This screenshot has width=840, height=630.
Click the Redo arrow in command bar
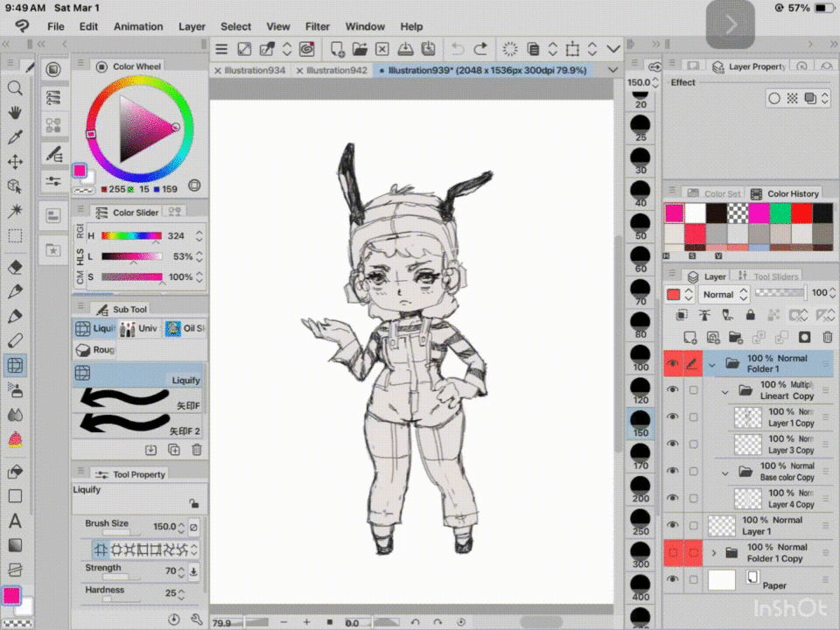point(480,49)
